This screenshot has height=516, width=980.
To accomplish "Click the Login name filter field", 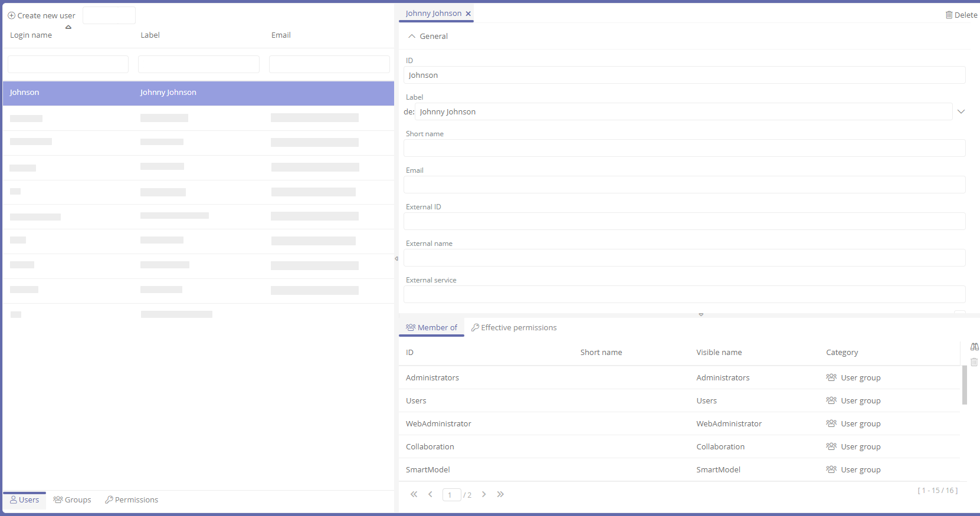I will click(x=68, y=64).
